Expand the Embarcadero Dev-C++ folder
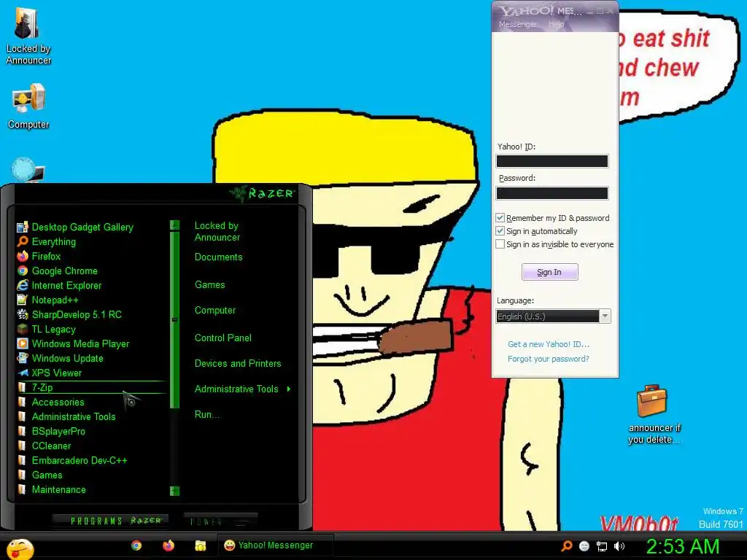747x560 pixels. tap(72, 461)
